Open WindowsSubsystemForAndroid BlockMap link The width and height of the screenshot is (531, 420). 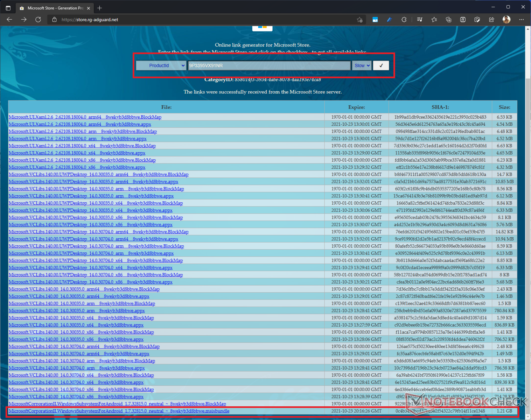point(117,404)
